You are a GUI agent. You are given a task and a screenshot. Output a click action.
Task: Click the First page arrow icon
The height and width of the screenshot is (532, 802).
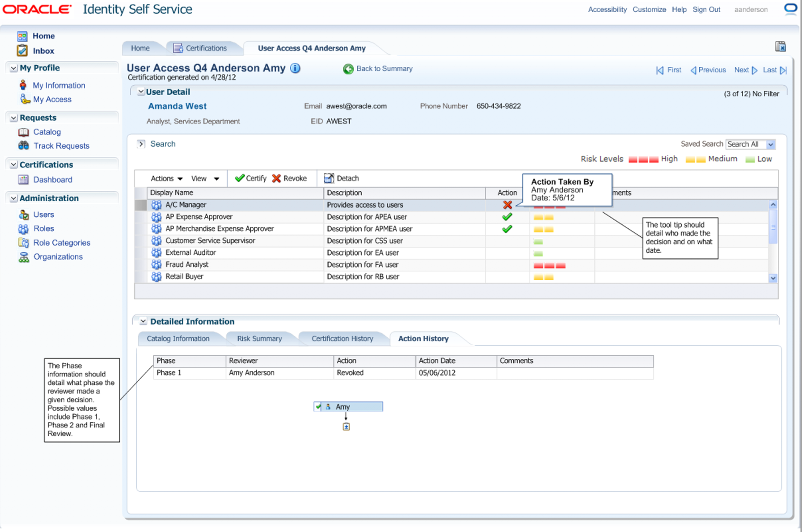point(660,71)
